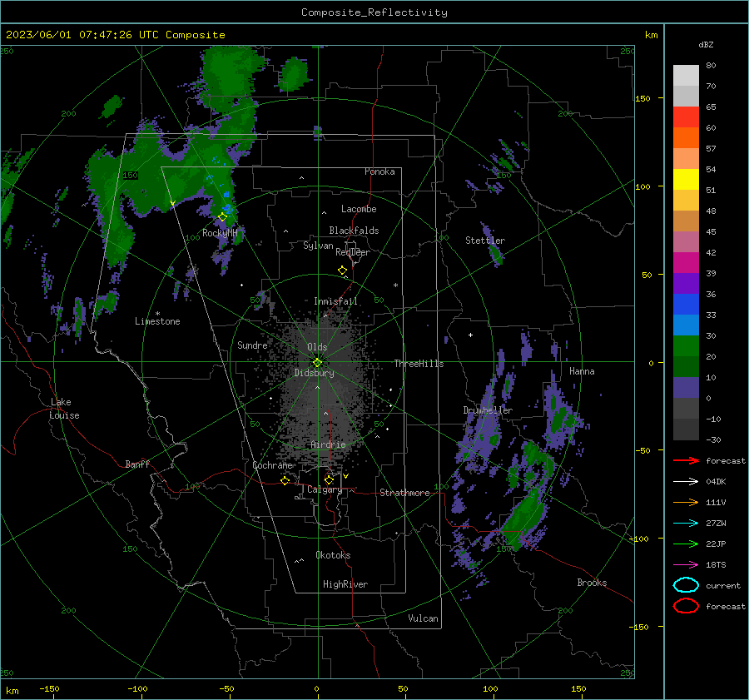This screenshot has width=749, height=700.
Task: Click the boxed 150 range ring label
Action: (130, 176)
